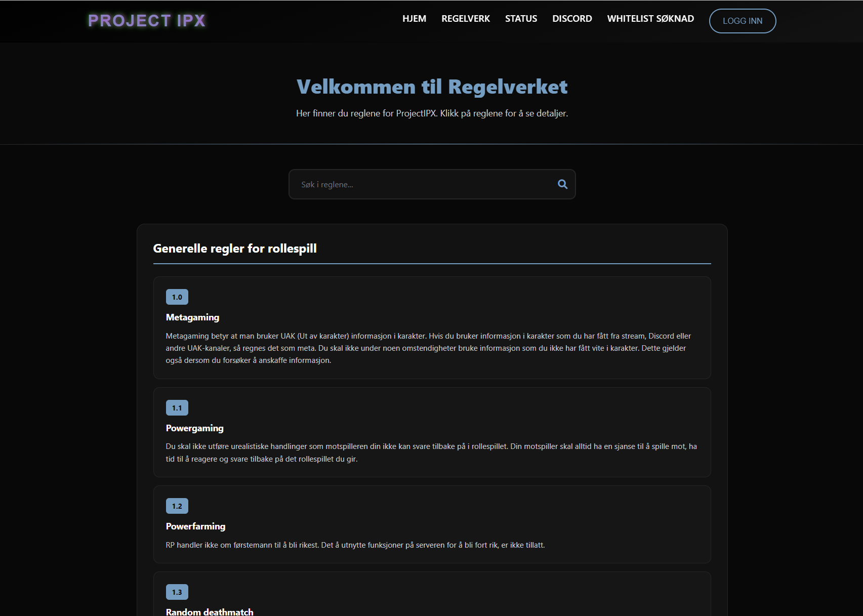Expand the Random deathmatch rule
The width and height of the screenshot is (863, 616).
[210, 611]
